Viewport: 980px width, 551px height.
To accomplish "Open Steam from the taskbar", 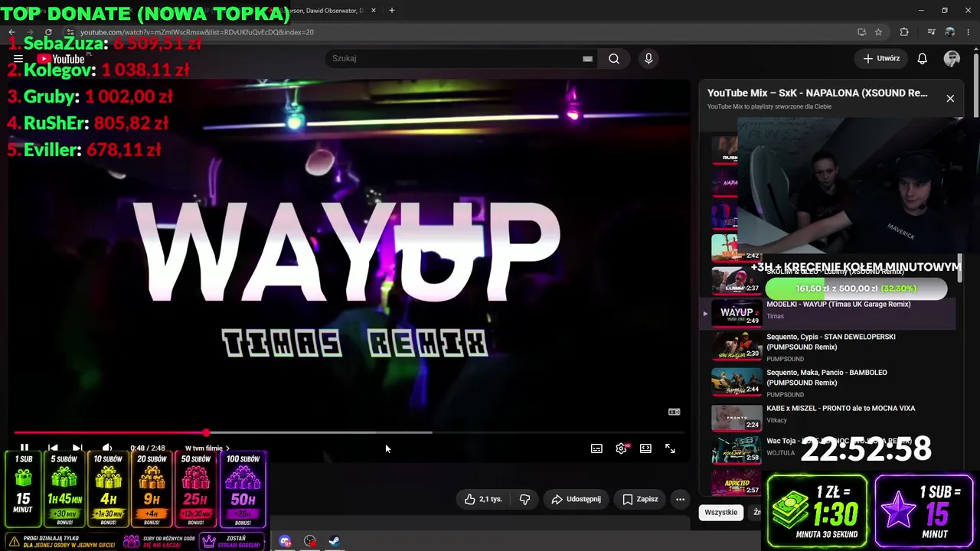I will coord(335,541).
